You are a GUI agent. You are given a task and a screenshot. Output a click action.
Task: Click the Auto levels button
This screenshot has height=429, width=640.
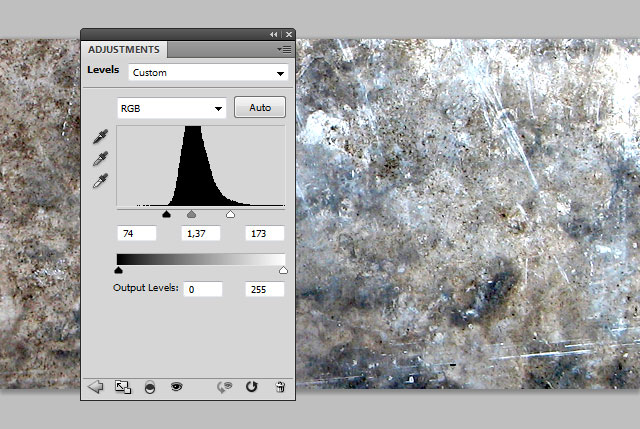click(260, 107)
